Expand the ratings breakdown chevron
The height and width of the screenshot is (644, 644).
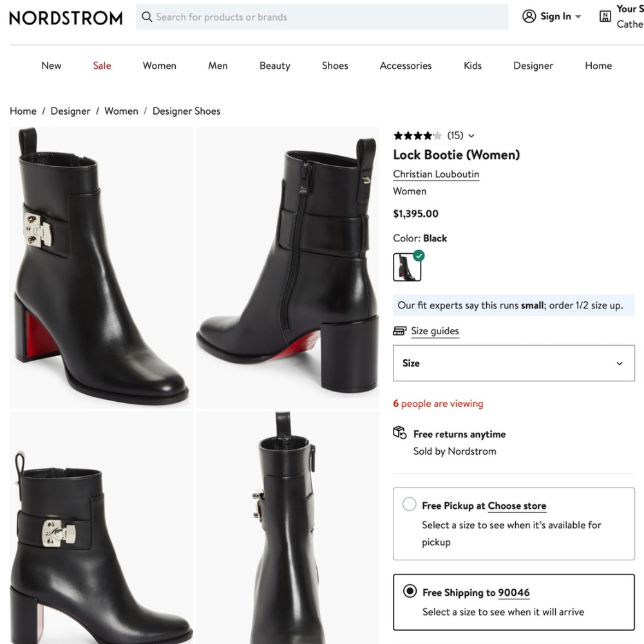[471, 136]
